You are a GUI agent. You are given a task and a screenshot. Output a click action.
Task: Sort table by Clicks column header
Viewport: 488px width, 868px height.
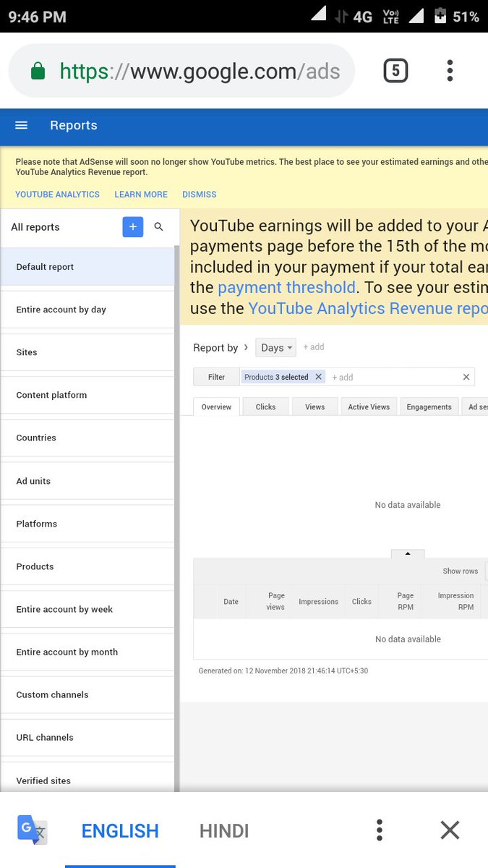click(x=361, y=602)
